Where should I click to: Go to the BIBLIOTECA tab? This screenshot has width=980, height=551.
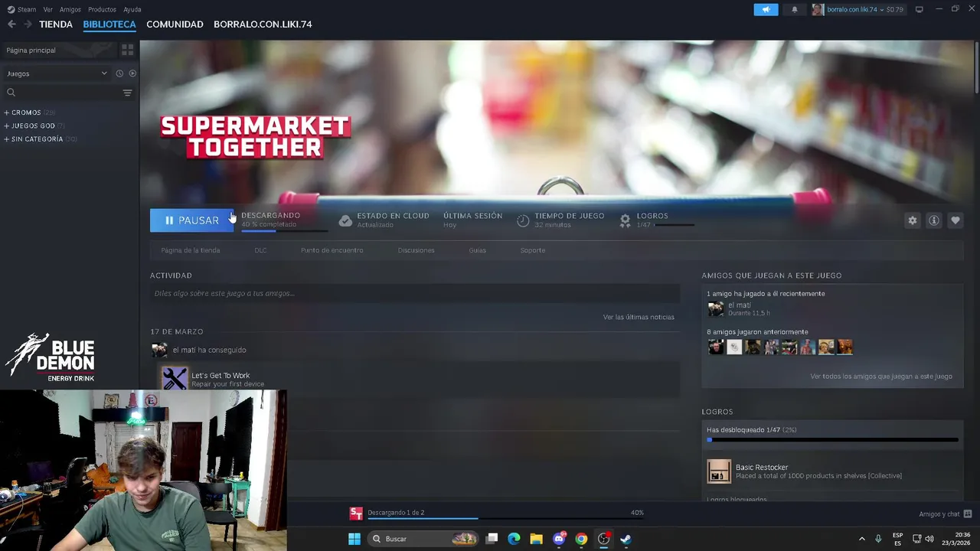109,24
